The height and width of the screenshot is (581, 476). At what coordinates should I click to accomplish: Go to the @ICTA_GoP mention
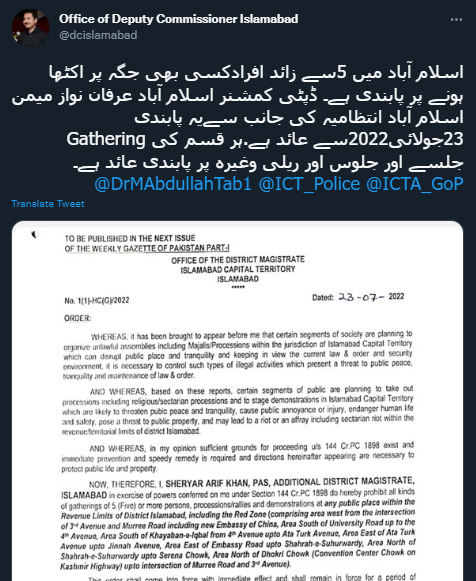[x=415, y=183]
